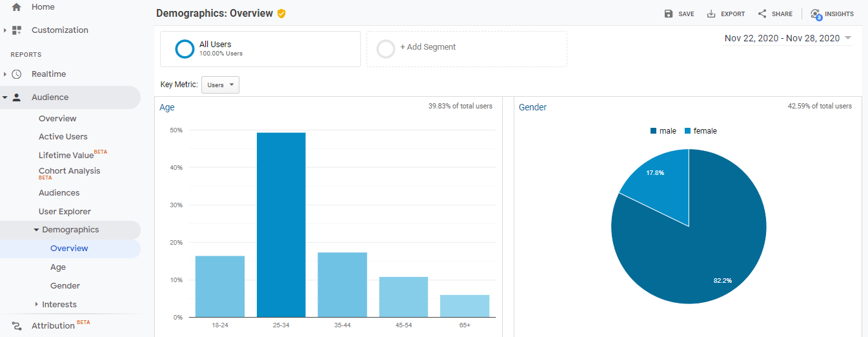Click the Attribution icon in sidebar

pos(17,325)
